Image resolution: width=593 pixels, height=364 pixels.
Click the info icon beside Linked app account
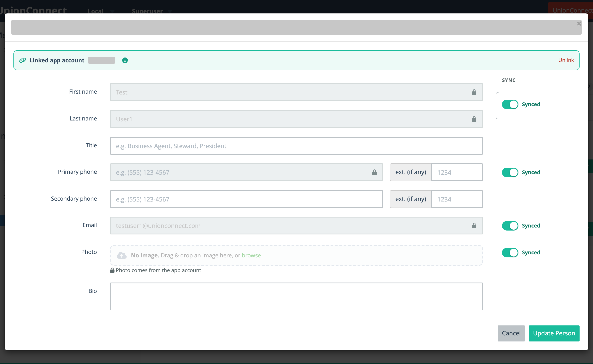coord(125,60)
